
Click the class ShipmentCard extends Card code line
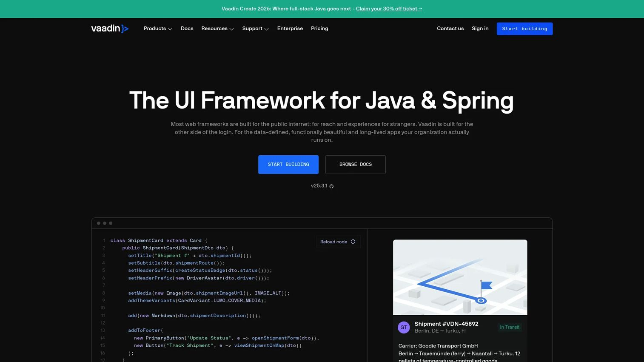pyautogui.click(x=159, y=241)
